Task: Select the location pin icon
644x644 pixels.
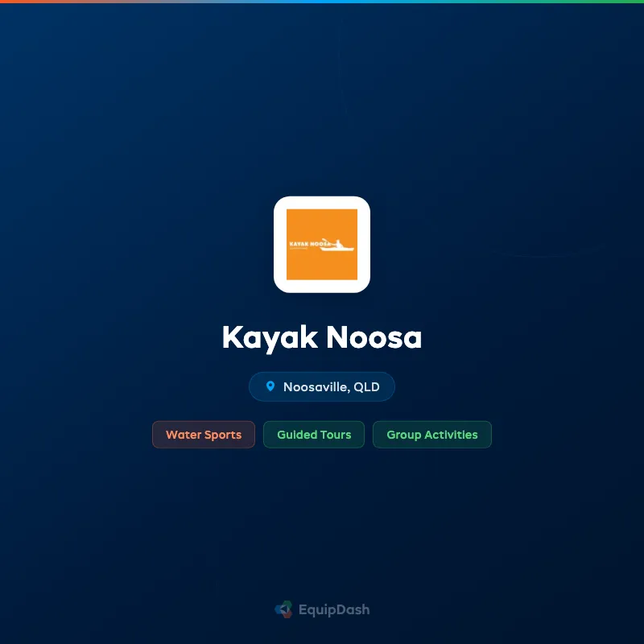Action: click(x=270, y=386)
